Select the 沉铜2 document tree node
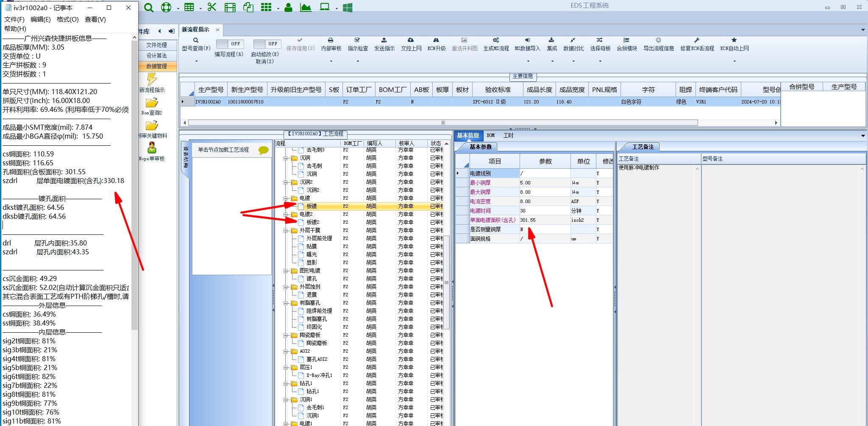868x426 pixels. tap(313, 190)
